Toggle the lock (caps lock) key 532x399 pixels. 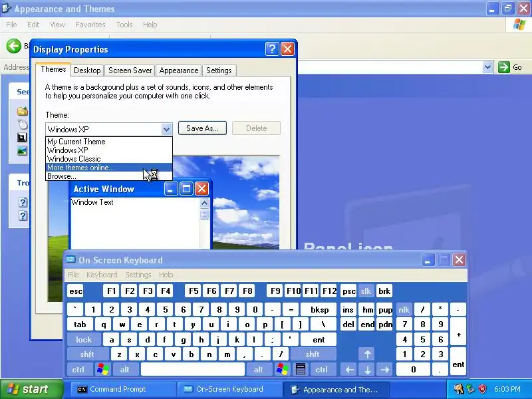[84, 339]
